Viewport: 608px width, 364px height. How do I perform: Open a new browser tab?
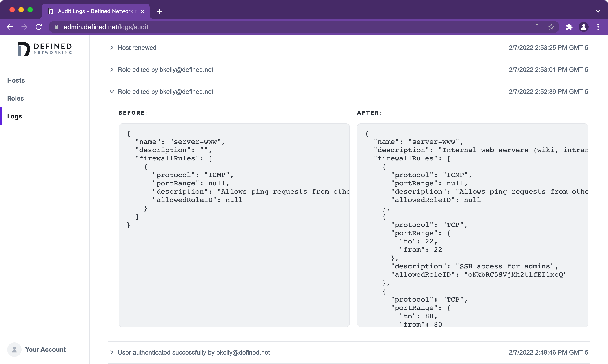click(x=160, y=11)
